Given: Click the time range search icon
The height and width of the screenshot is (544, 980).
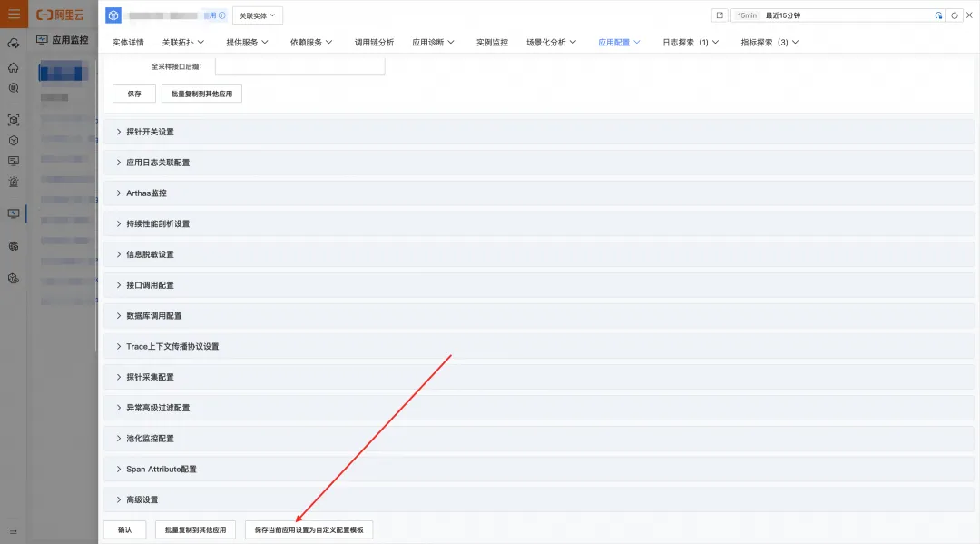Looking at the screenshot, I should click(938, 15).
